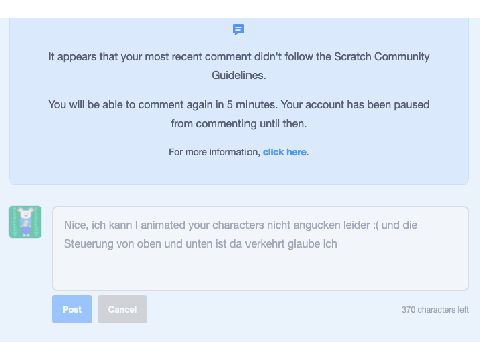Click the "Scratch Community" words in the notice

pos(382,57)
